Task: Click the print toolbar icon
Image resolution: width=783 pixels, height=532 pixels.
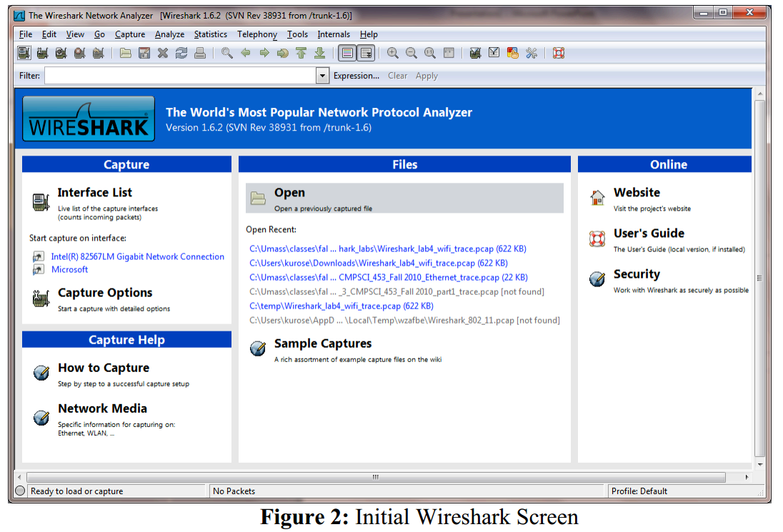Action: (200, 53)
